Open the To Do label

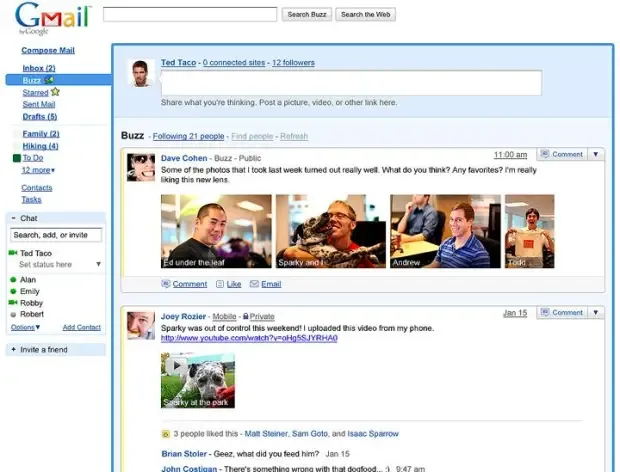pyautogui.click(x=33, y=158)
